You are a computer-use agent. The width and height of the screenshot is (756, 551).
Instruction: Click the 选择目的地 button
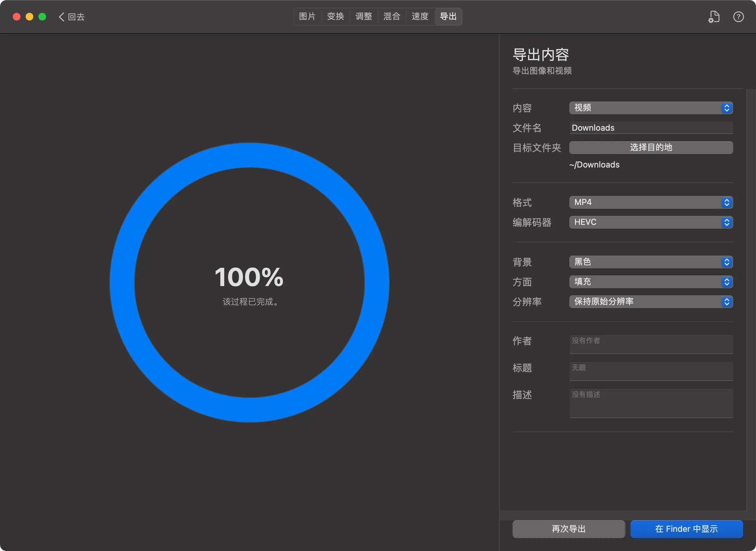pos(651,147)
